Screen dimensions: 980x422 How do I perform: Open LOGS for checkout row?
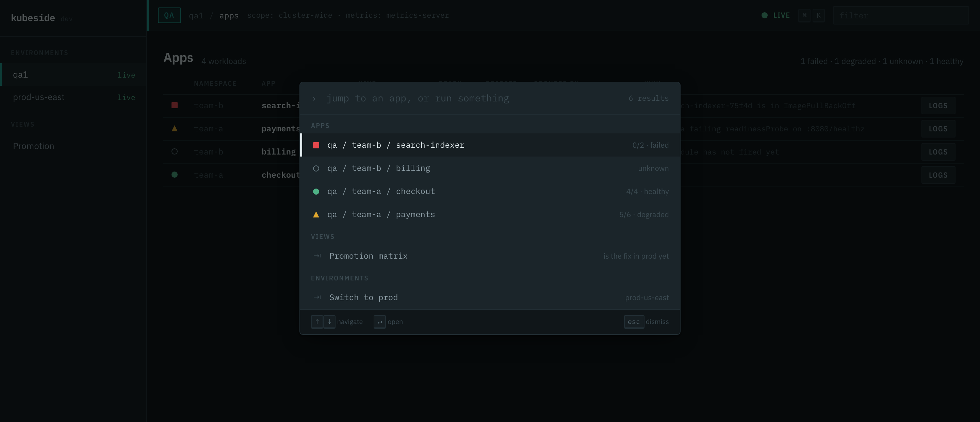[938, 175]
